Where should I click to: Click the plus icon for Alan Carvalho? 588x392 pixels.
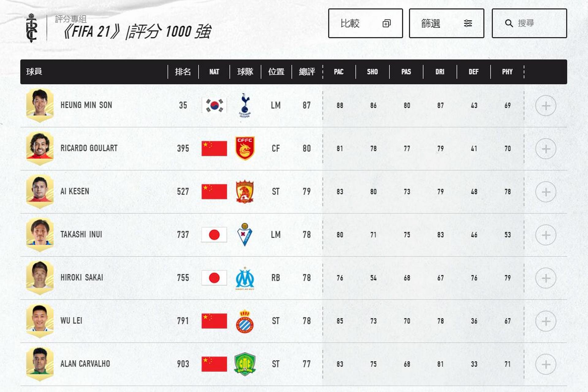(545, 364)
